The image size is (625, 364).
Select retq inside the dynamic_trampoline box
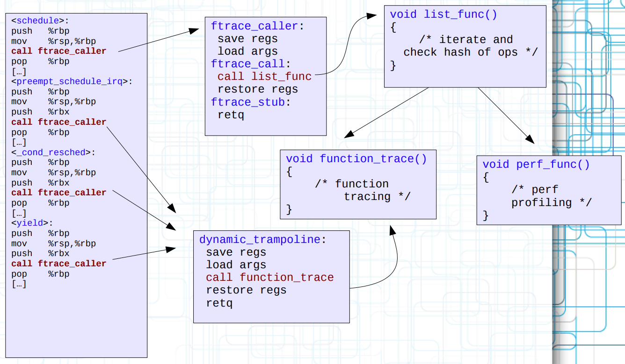pos(219,303)
